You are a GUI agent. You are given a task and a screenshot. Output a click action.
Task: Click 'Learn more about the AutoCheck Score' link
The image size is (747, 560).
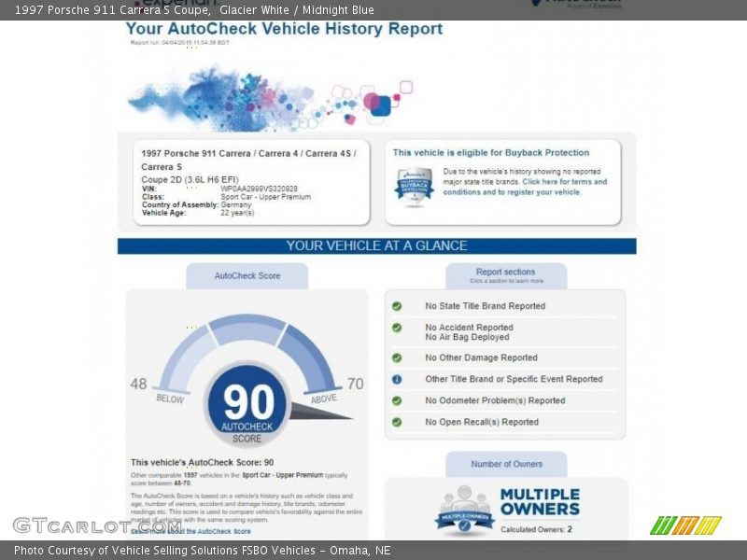[190, 531]
